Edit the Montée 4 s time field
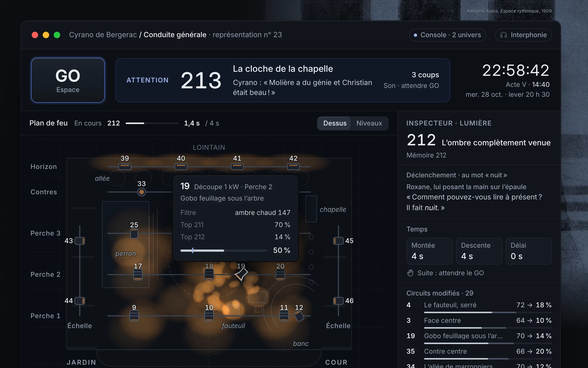 (429, 251)
